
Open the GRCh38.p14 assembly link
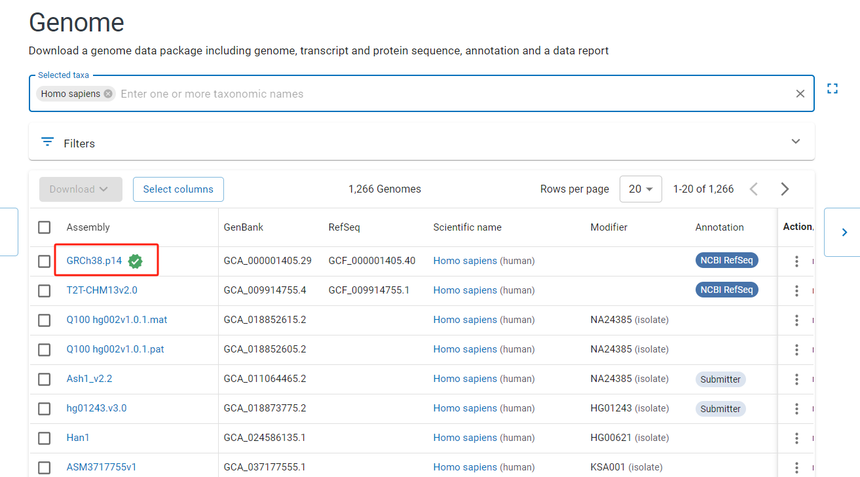(x=94, y=260)
